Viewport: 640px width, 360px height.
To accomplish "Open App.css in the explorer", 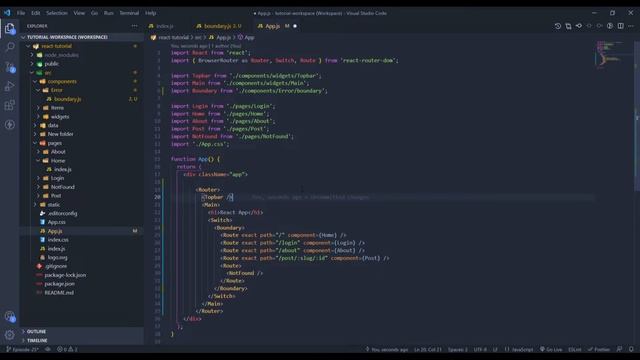I will point(56,222).
